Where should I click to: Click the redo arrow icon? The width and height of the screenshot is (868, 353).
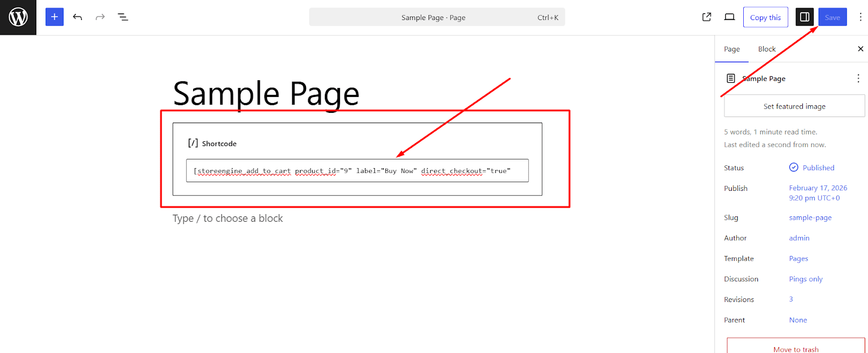pos(100,17)
